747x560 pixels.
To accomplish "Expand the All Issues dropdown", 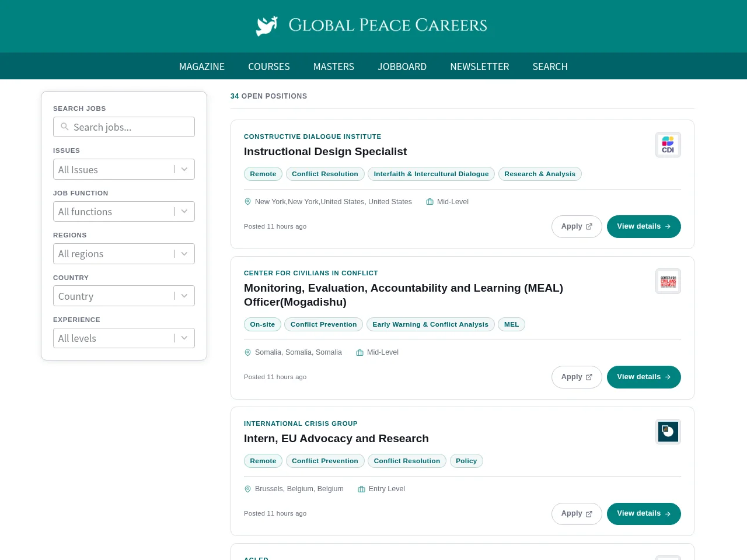I will point(124,169).
